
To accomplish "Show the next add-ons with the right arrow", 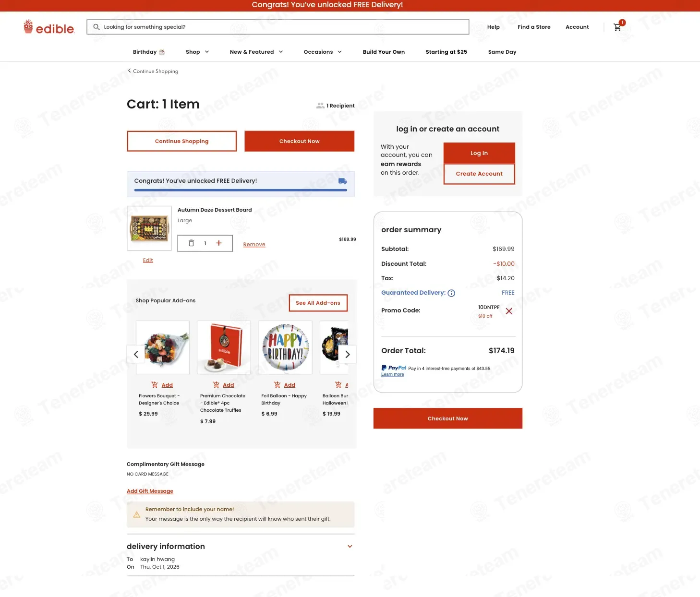I will 348,354.
